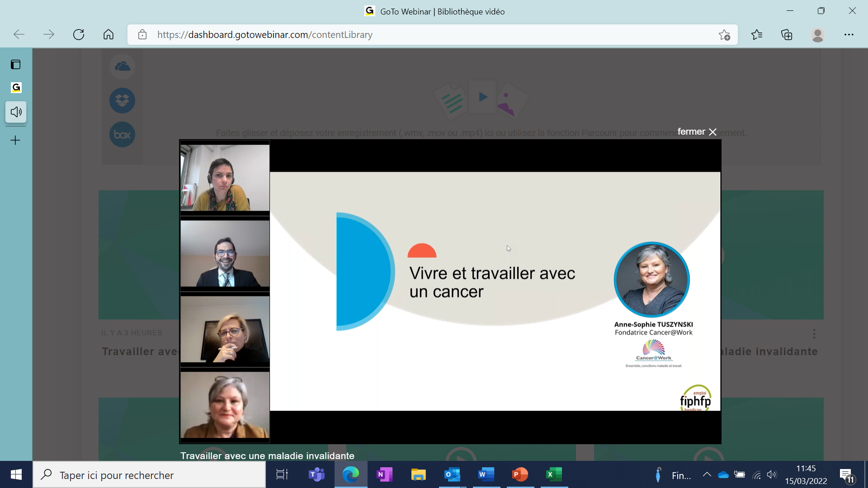
Task: View site information lock icon
Action: 142,35
